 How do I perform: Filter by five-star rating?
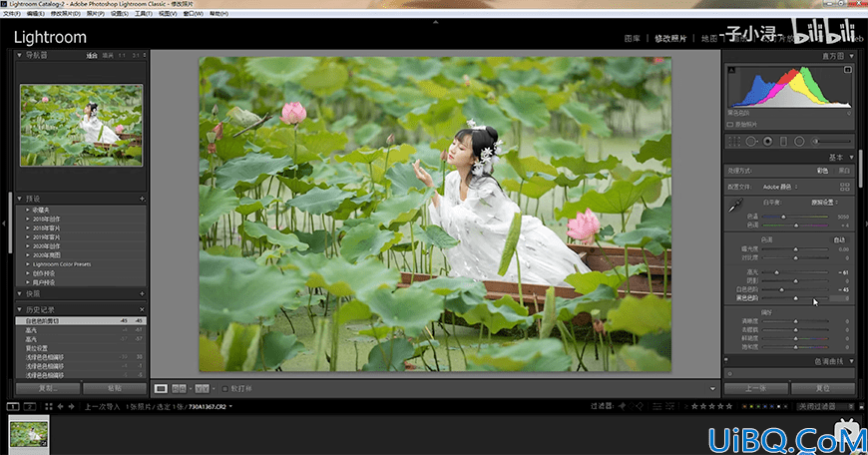point(729,406)
